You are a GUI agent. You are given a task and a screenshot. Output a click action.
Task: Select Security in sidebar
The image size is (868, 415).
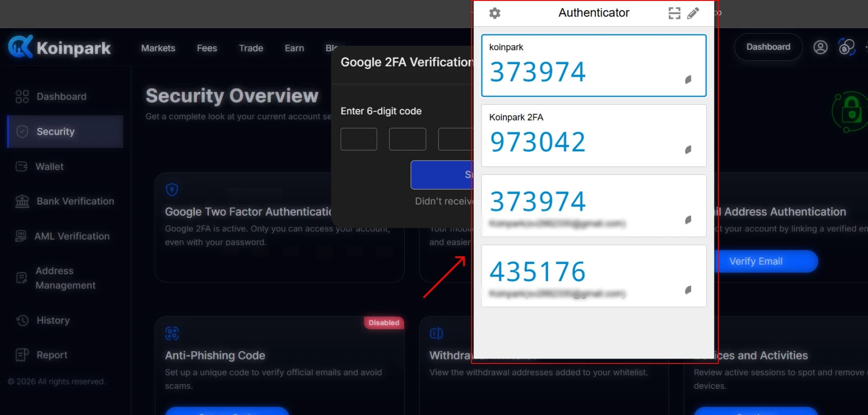coord(65,132)
